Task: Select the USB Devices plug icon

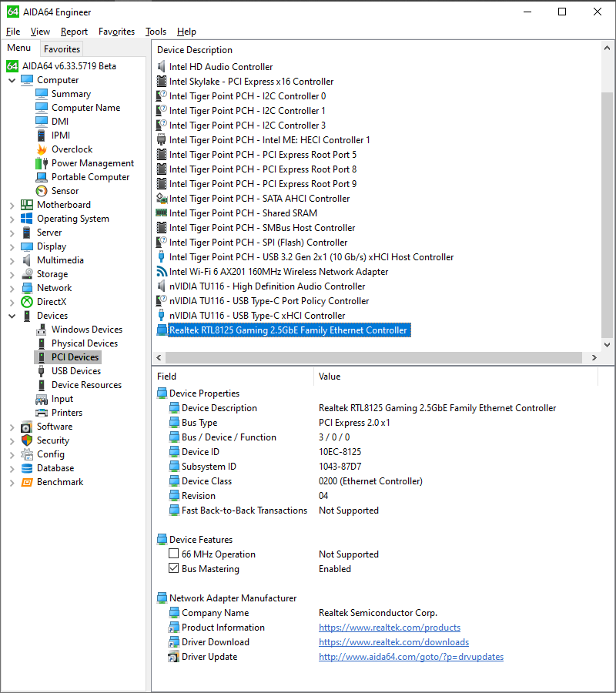Action: [x=41, y=371]
